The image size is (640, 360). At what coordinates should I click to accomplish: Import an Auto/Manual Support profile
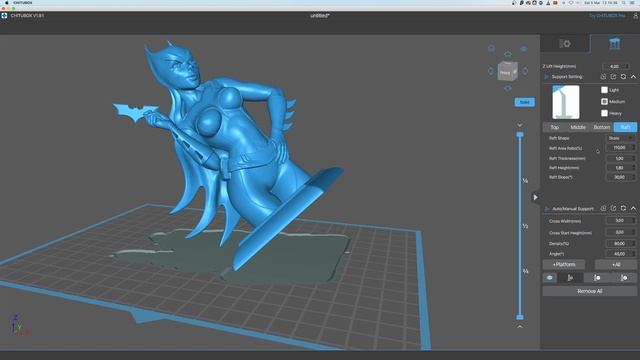603,209
